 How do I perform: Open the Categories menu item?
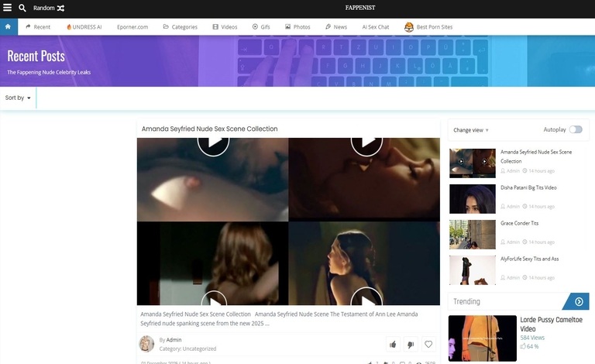[x=180, y=26]
